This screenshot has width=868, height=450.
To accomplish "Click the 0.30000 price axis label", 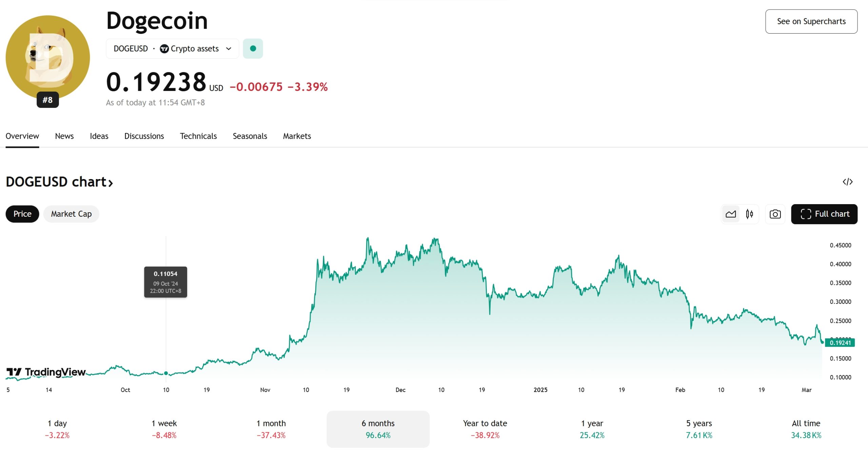I will click(x=841, y=302).
